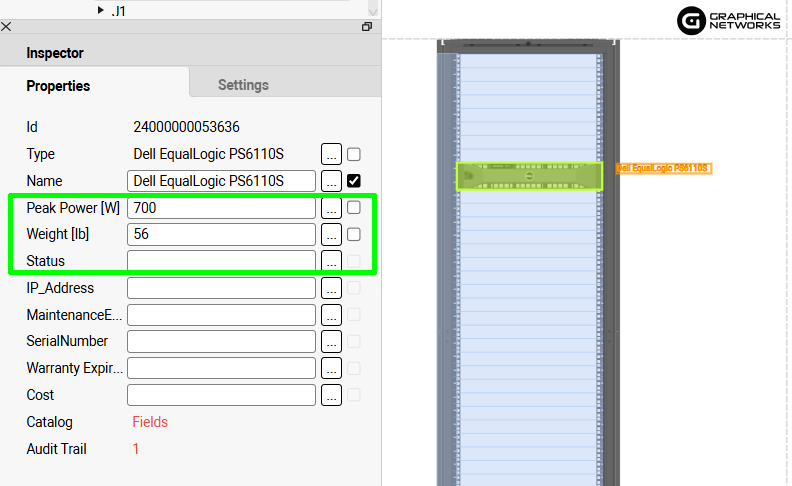This screenshot has width=792, height=486.
Task: Open the ellipsis button beside Type field
Action: point(331,154)
